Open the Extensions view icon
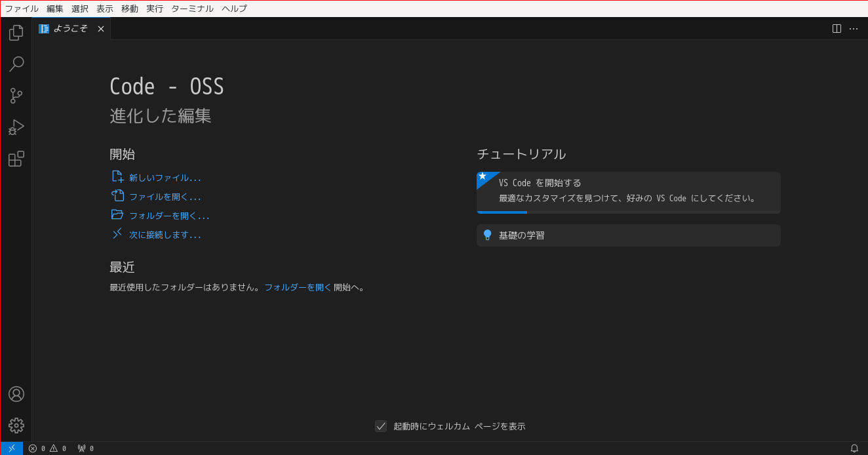This screenshot has height=455, width=868. pos(16,159)
